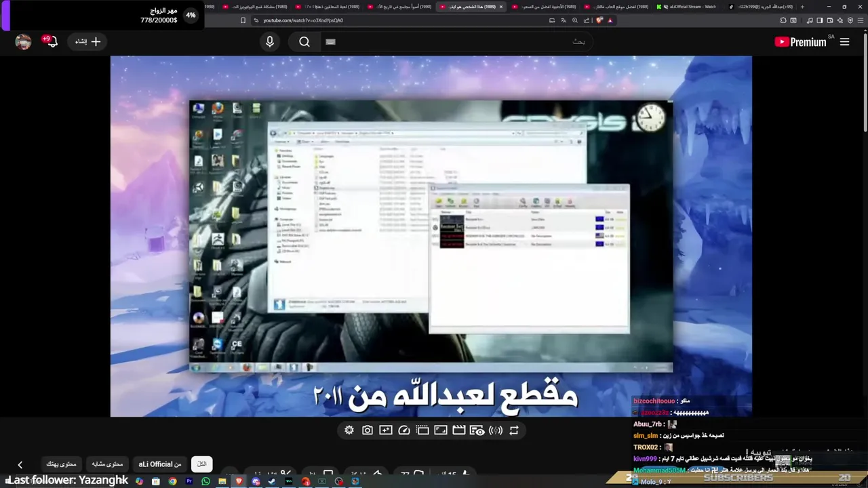This screenshot has height=488, width=868.
Task: Click the clapperboard cinema mode icon
Action: [x=459, y=430]
